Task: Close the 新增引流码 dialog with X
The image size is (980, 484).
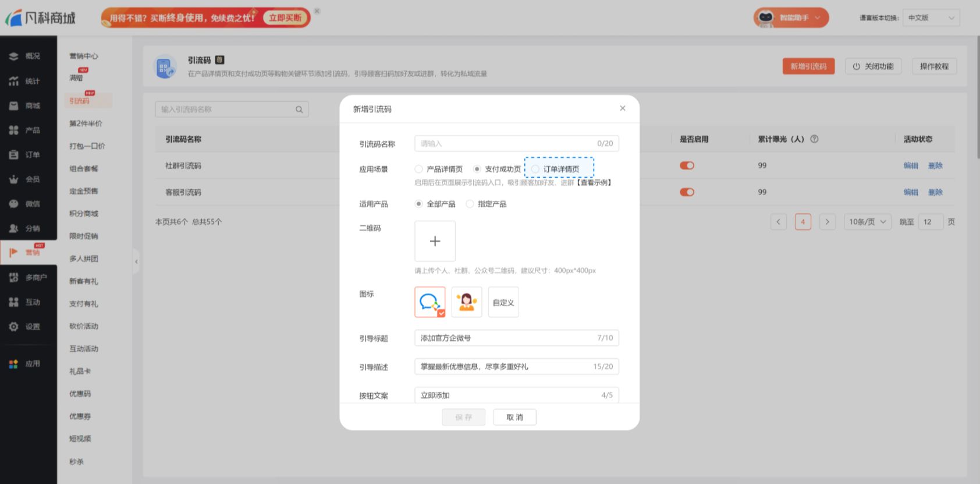Action: pos(623,108)
